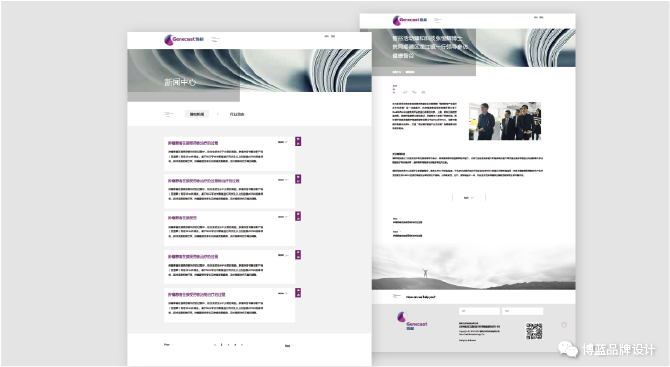This screenshot has height=367, width=670.
Task: Click the heart icon at the footer right
Action: click(x=564, y=325)
